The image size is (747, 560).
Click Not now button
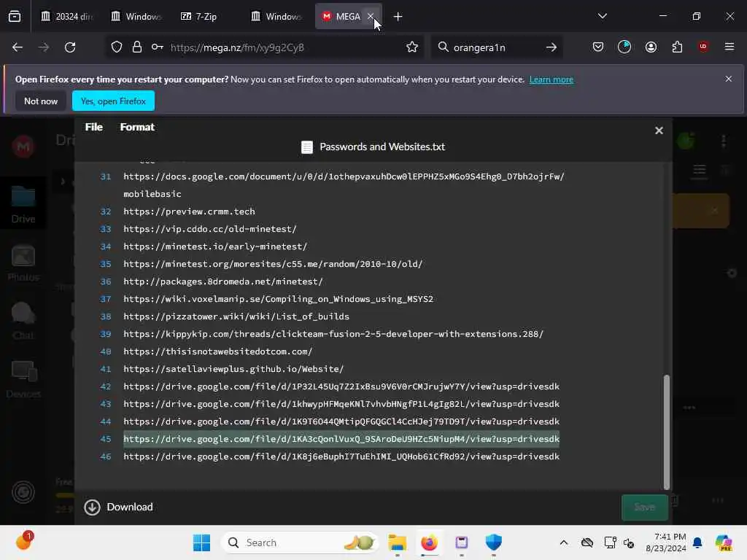(41, 101)
